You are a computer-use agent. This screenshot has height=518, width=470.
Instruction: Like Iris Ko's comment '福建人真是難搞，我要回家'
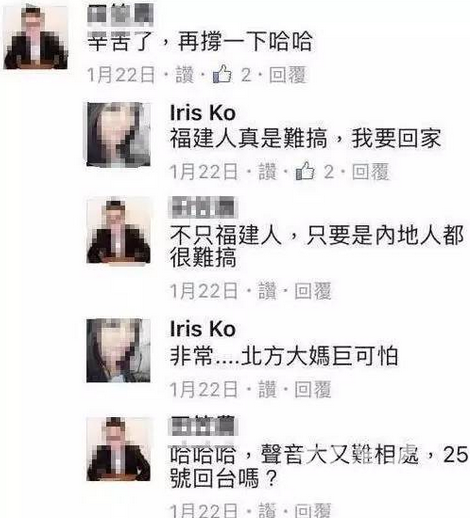click(x=268, y=172)
